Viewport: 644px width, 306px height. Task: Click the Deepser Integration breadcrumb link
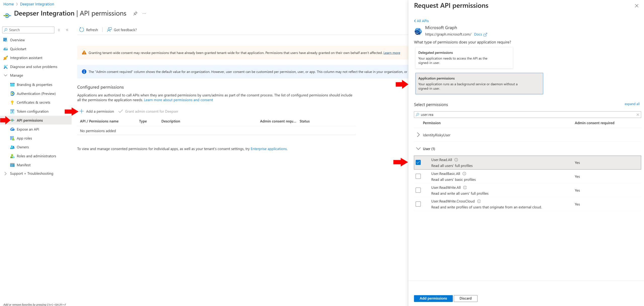37,4
